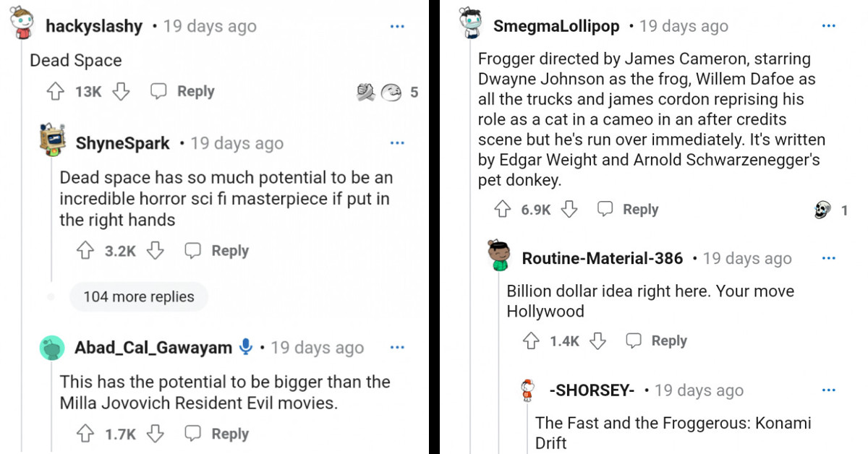Open more options for -SHORSEY- comment
868x454 pixels.
pos(829,390)
